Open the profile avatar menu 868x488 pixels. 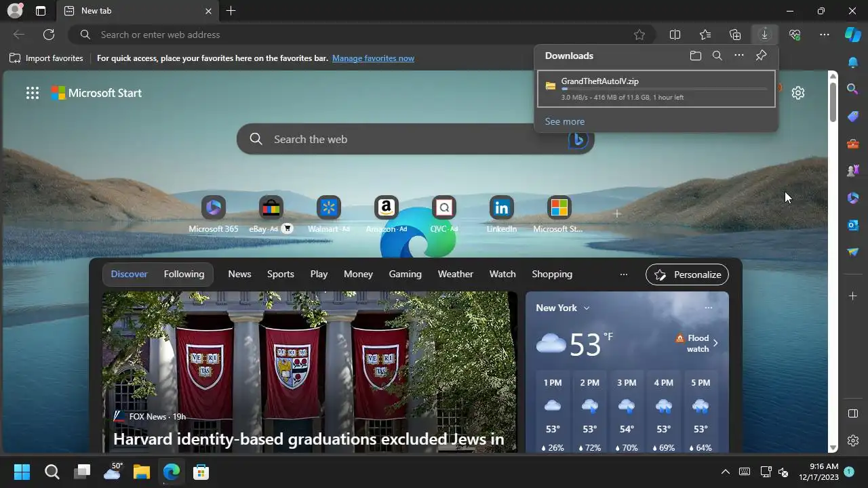pos(14,11)
